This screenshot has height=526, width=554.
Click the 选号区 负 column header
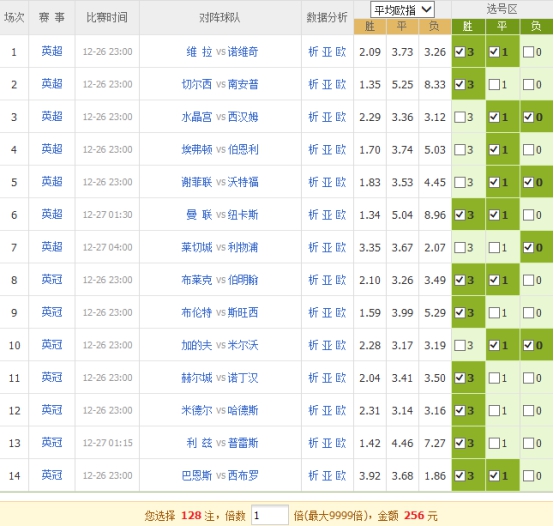(x=536, y=26)
